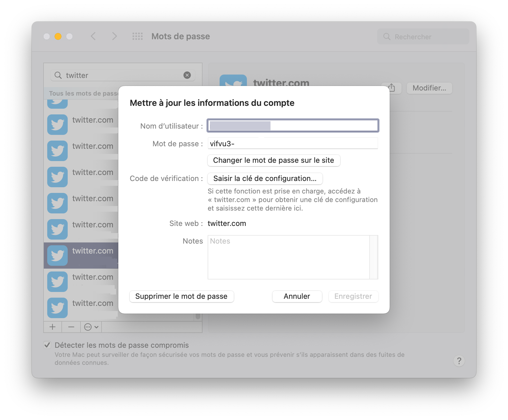Screen dimensions: 508x420
Task: Click the plus add-password button
Action: point(52,327)
